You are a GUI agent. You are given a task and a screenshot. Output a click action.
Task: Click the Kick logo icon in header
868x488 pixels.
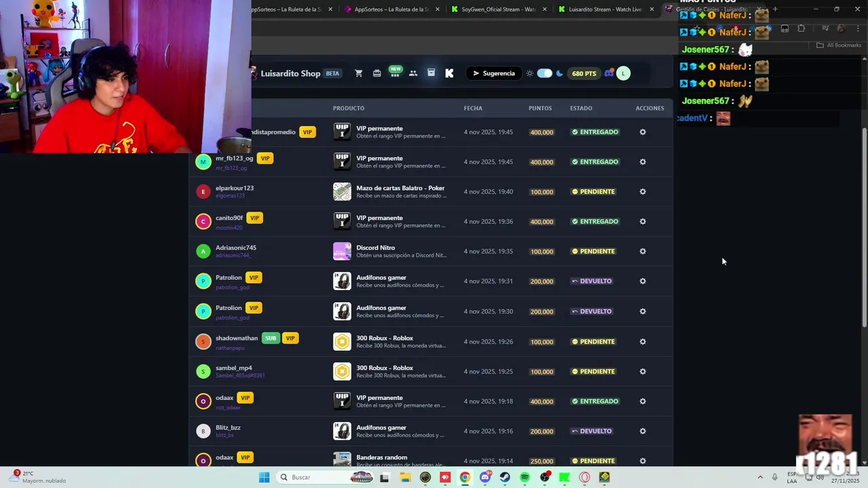(449, 73)
